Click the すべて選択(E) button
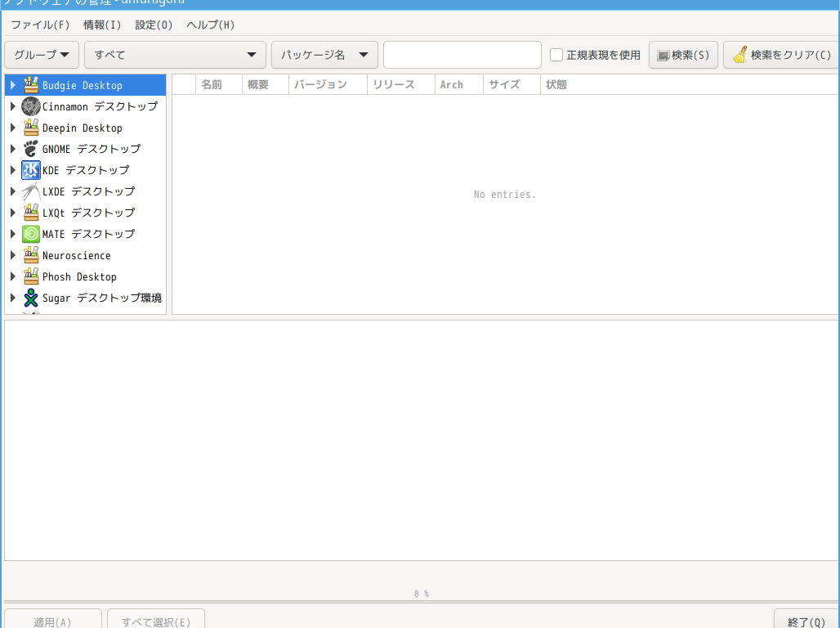This screenshot has width=840, height=628. [156, 619]
